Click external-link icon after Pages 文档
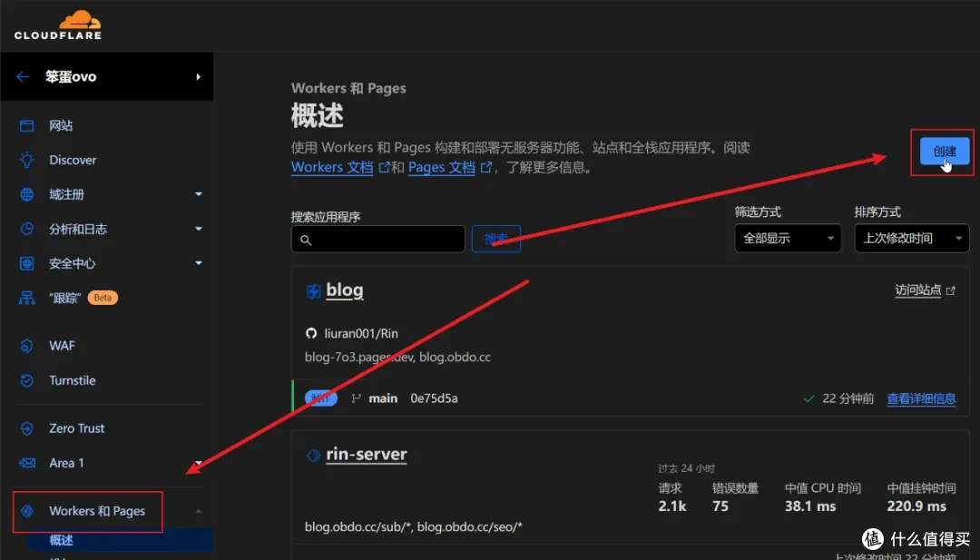Screen dimensions: 980x560 pos(485,168)
